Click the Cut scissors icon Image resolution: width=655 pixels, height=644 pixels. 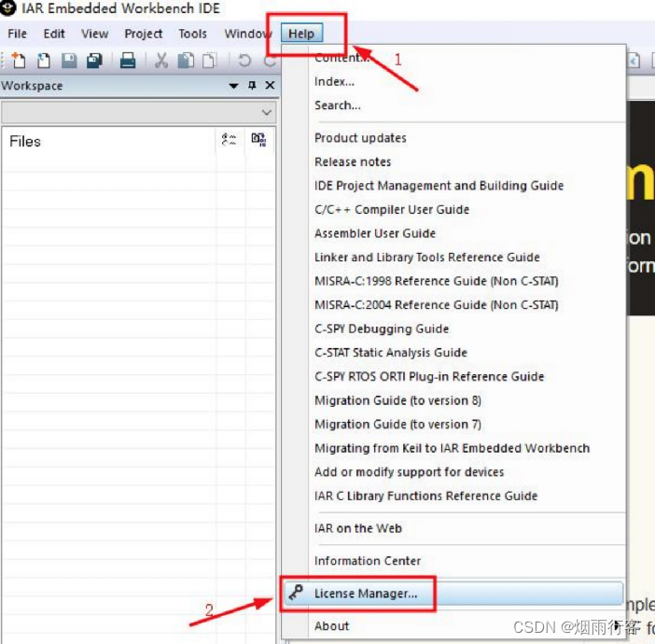coord(161,61)
